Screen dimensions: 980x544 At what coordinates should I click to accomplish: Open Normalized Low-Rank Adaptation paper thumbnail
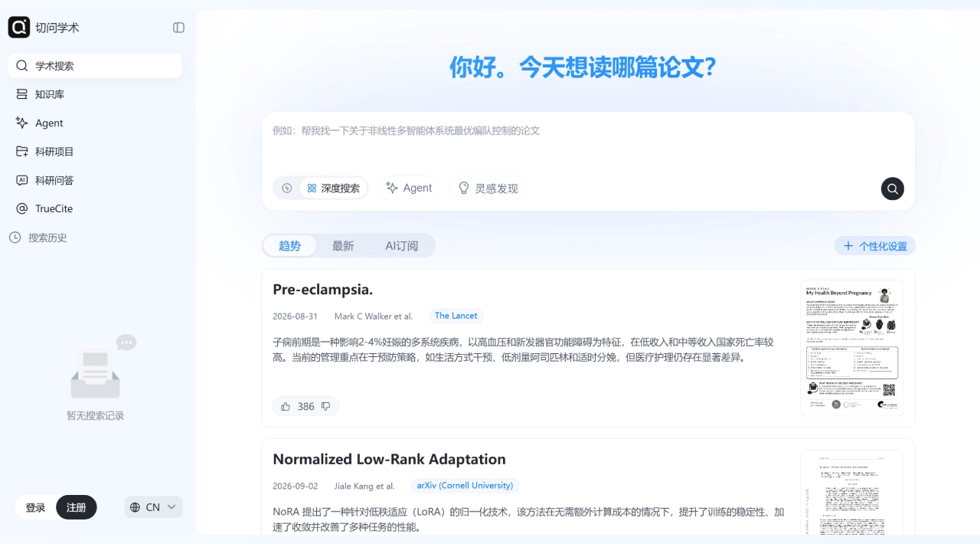coord(852,492)
